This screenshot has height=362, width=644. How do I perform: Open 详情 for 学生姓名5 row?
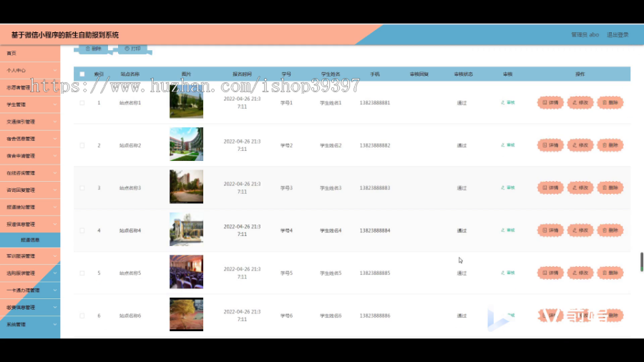tap(550, 273)
